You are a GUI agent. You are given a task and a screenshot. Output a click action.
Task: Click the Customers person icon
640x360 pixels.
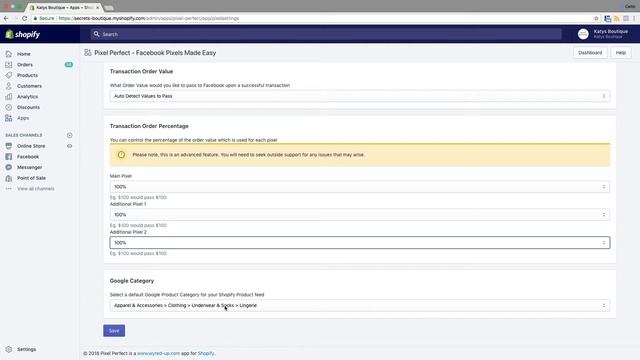[x=9, y=86]
